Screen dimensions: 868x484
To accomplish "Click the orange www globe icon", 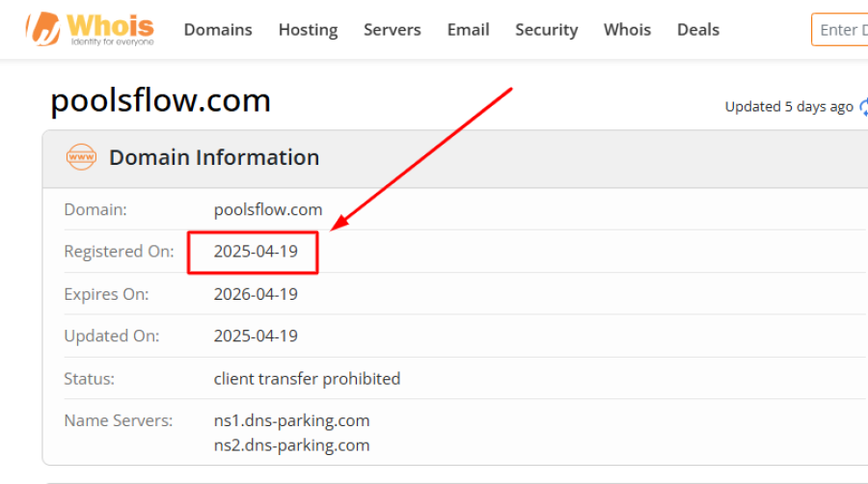I will point(81,157).
